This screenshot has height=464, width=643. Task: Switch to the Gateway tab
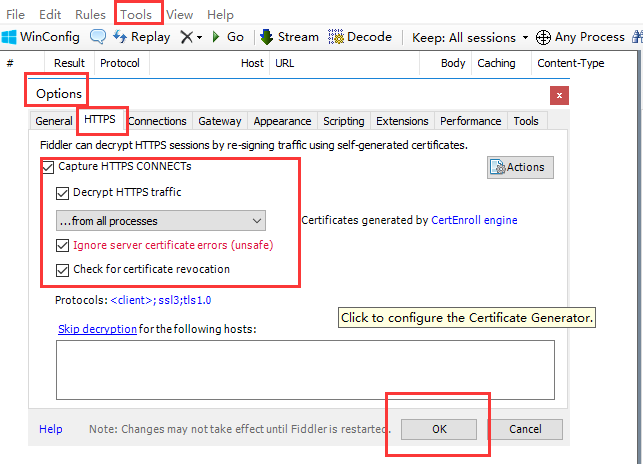coord(220,121)
